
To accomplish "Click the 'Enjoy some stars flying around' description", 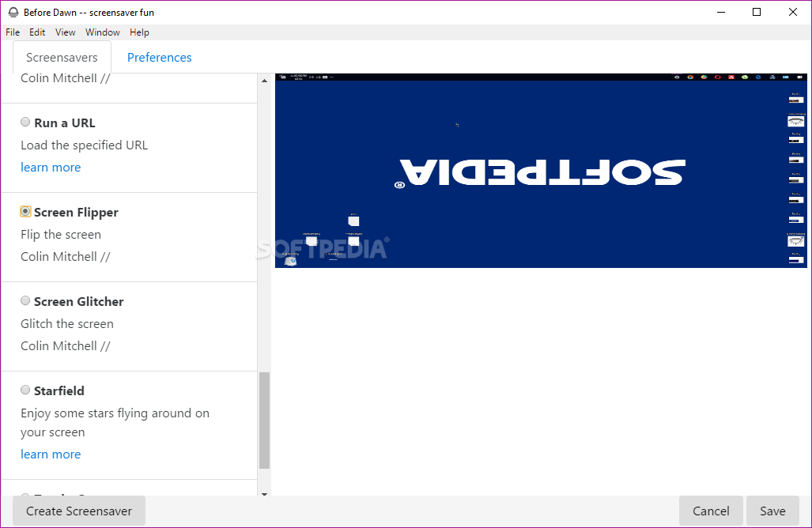I will tap(115, 422).
